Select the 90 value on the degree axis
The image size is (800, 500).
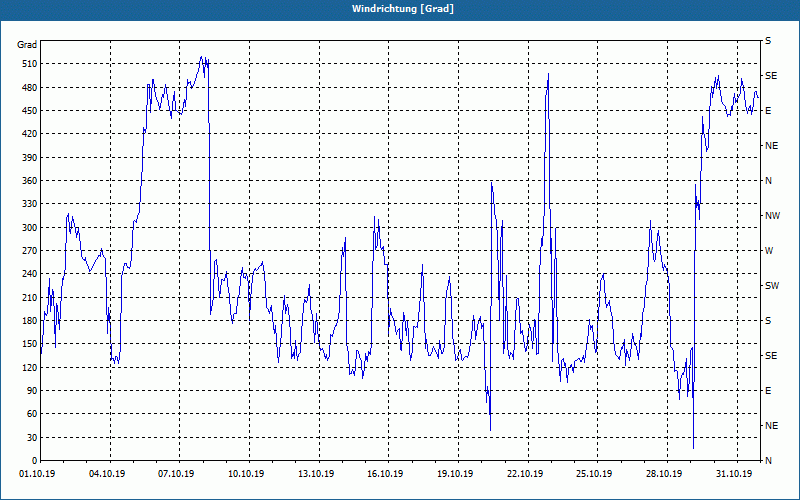[x=32, y=391]
